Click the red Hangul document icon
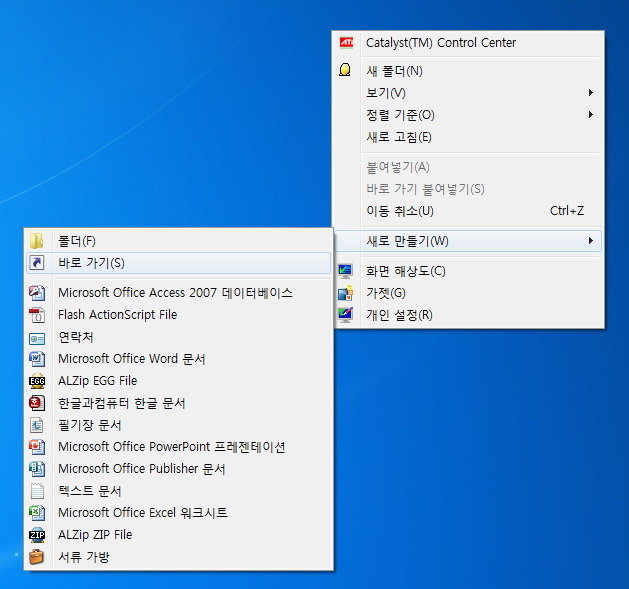Screen dimensions: 629x589 click(x=37, y=403)
